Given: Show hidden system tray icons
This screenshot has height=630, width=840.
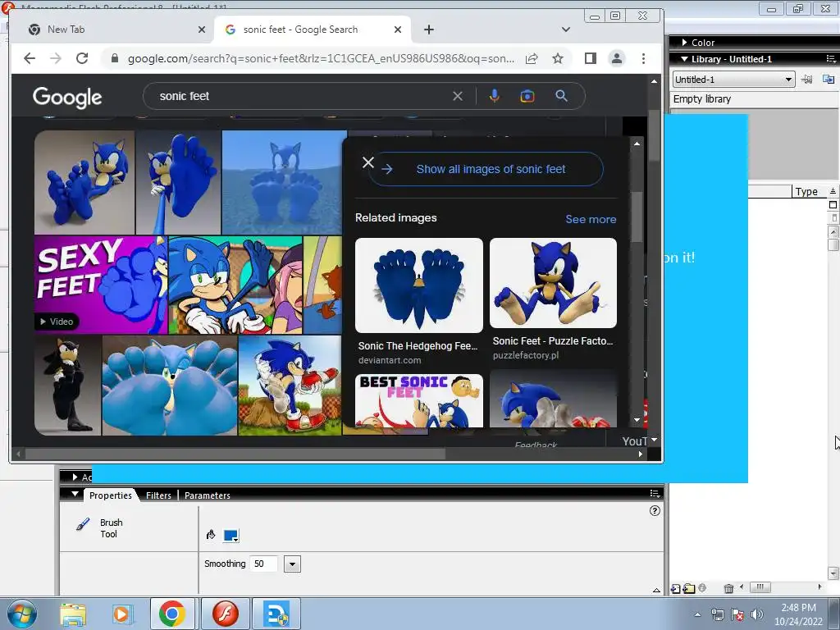Looking at the screenshot, I should [697, 614].
